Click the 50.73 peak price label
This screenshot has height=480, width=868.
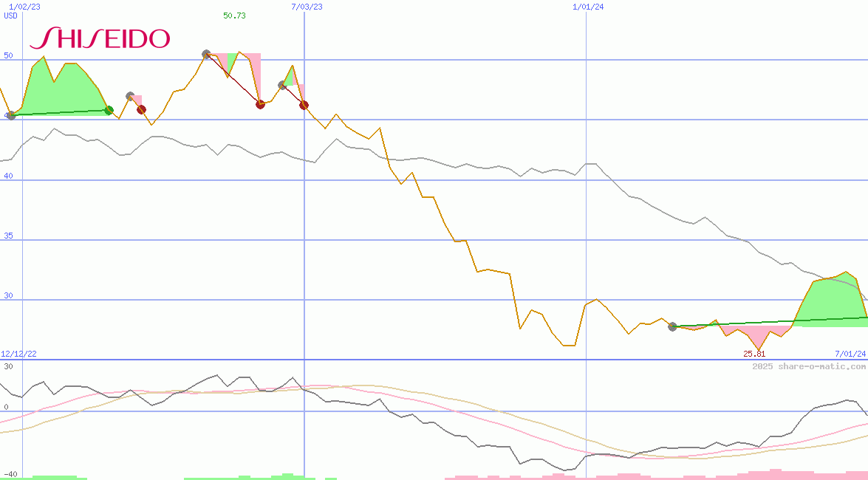pyautogui.click(x=233, y=16)
